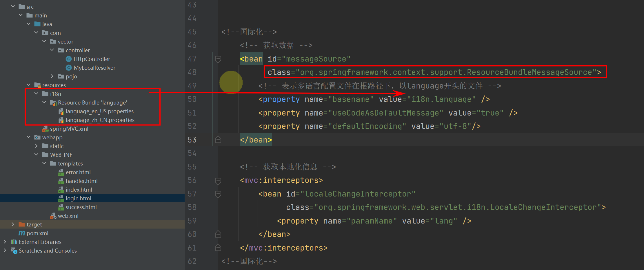Fold localeChangeInterceptor bean at line 57
This screenshot has height=270, width=644.
[218, 194]
